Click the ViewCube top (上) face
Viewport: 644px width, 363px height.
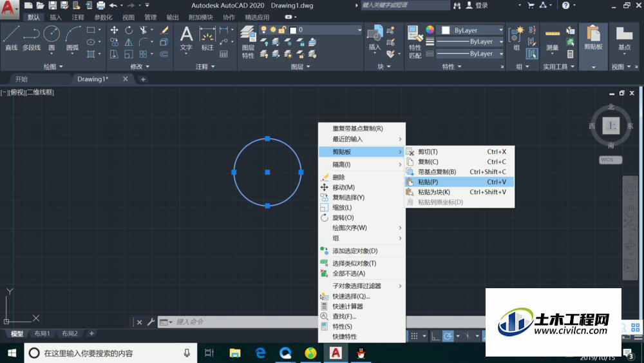tap(611, 126)
